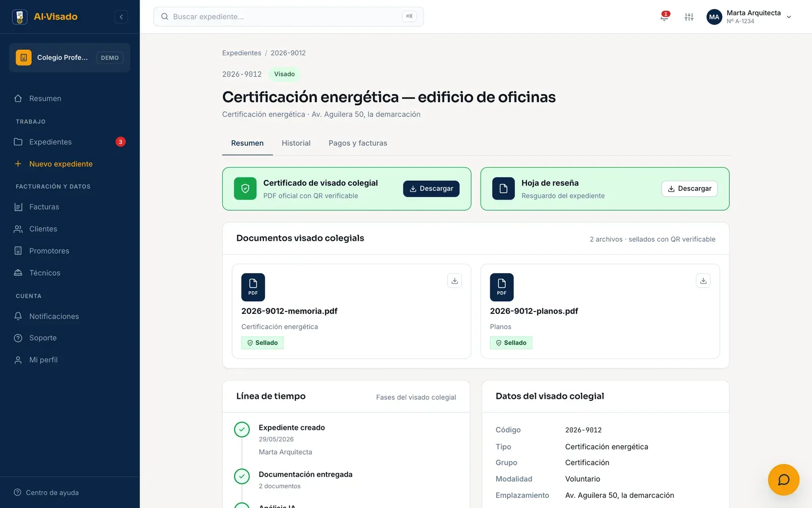The height and width of the screenshot is (508, 812).
Task: Click the Técnicos hard hat icon
Action: point(18,273)
